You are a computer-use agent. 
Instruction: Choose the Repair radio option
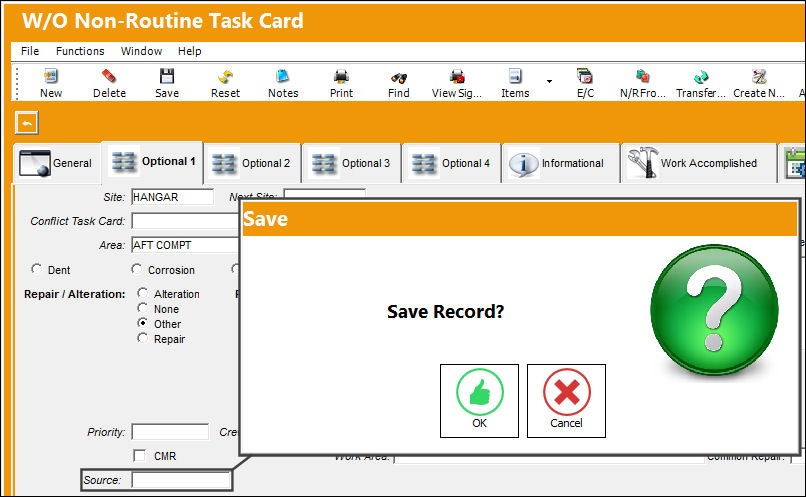click(142, 338)
